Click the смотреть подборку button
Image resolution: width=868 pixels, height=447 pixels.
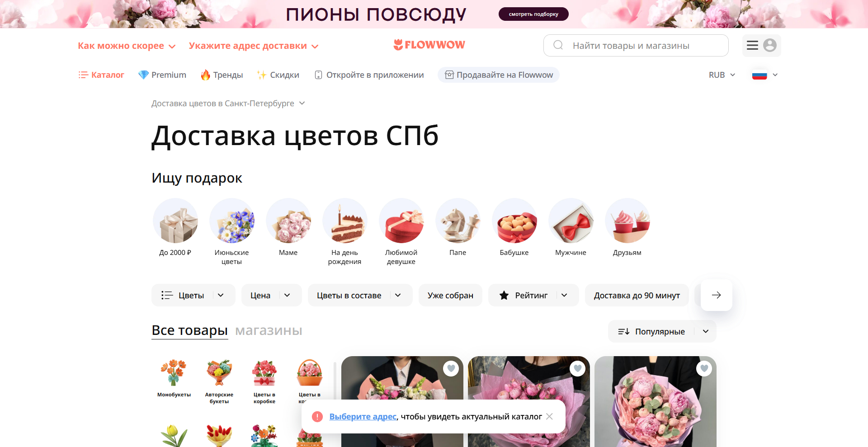533,14
